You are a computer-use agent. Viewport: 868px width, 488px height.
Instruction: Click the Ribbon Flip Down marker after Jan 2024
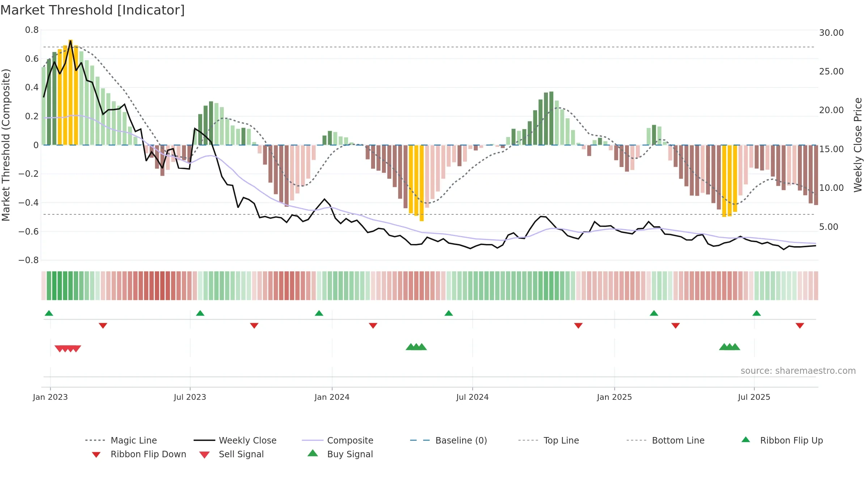373,326
